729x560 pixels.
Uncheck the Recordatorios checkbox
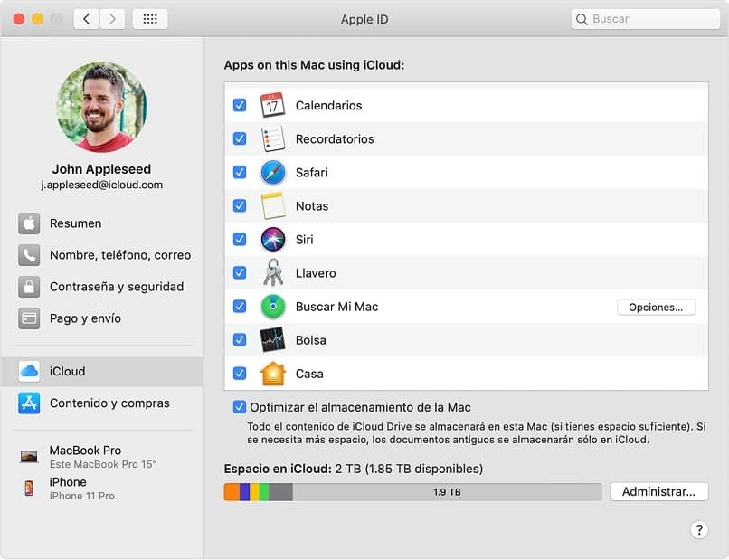240,138
